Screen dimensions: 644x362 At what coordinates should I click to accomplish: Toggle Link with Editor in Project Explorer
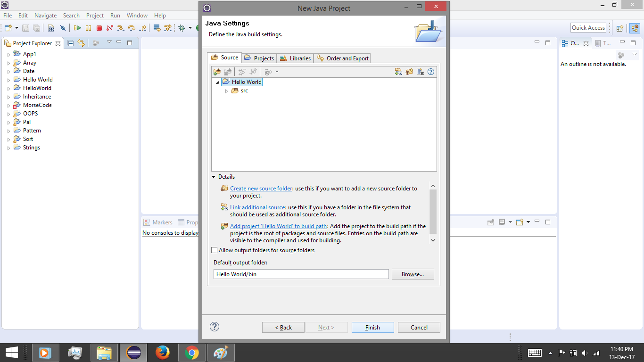tap(81, 42)
